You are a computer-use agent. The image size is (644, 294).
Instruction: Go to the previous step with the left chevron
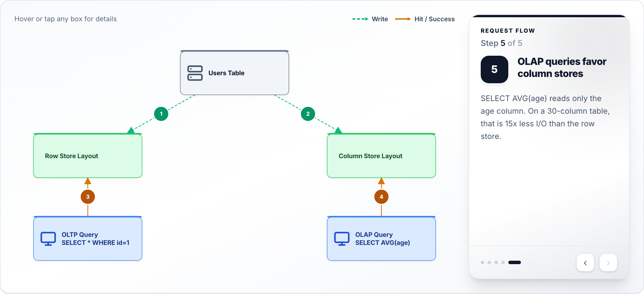point(585,263)
